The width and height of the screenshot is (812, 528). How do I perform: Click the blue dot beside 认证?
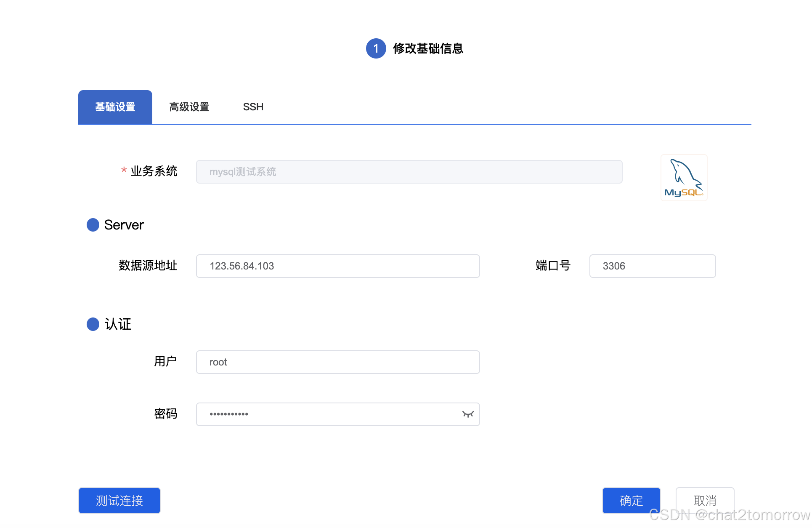point(93,324)
